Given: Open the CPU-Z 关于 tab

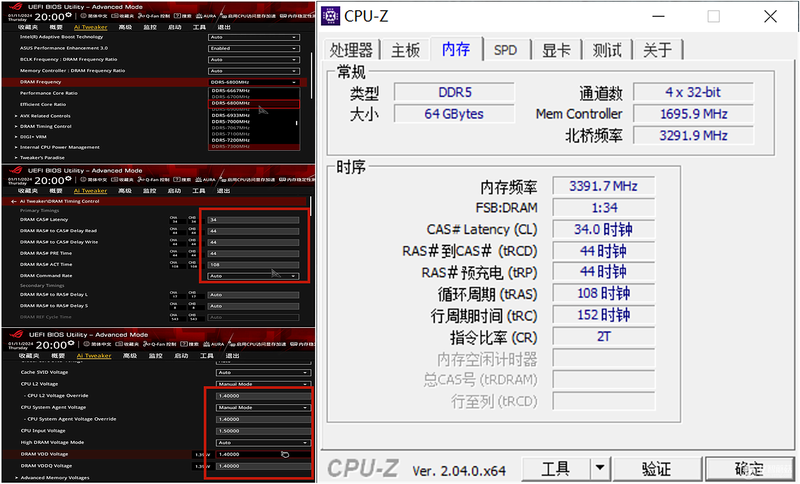Looking at the screenshot, I should click(x=657, y=50).
